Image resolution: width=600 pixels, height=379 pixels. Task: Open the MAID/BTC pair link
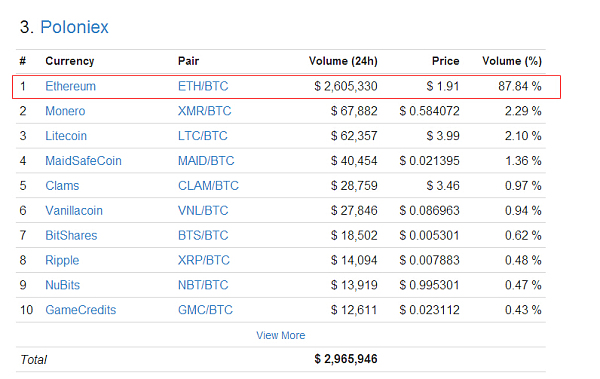[x=206, y=161]
